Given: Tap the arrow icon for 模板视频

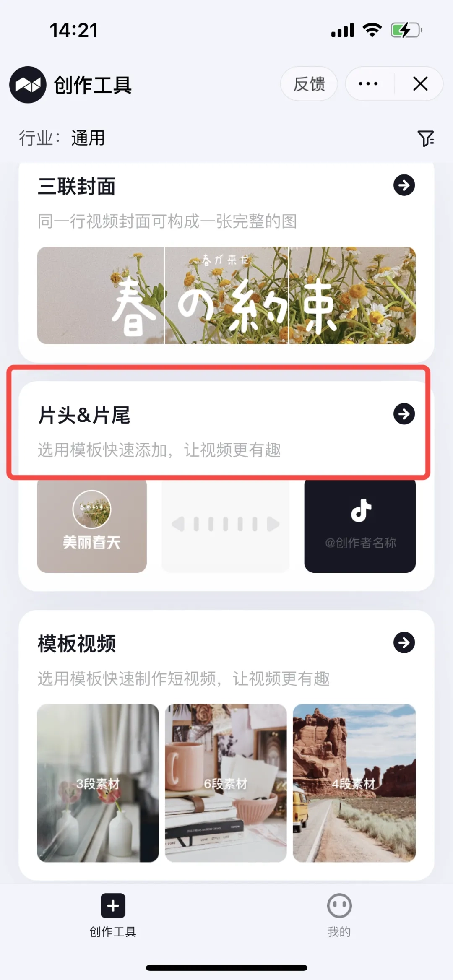Looking at the screenshot, I should 404,642.
